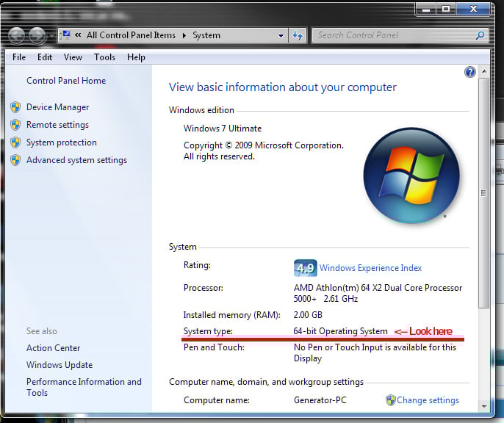Minimize the System window
The height and width of the screenshot is (423, 504).
tap(426, 10)
